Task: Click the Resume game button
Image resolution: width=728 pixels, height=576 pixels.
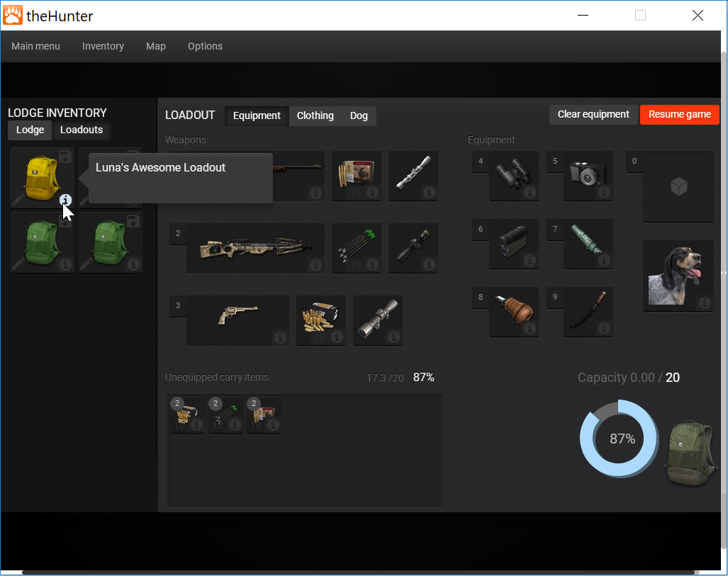Action: [680, 115]
